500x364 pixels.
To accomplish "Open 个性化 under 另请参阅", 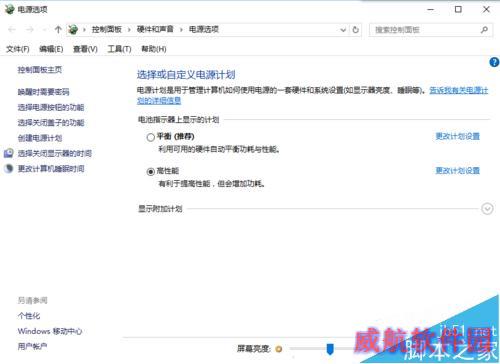I will (x=29, y=316).
